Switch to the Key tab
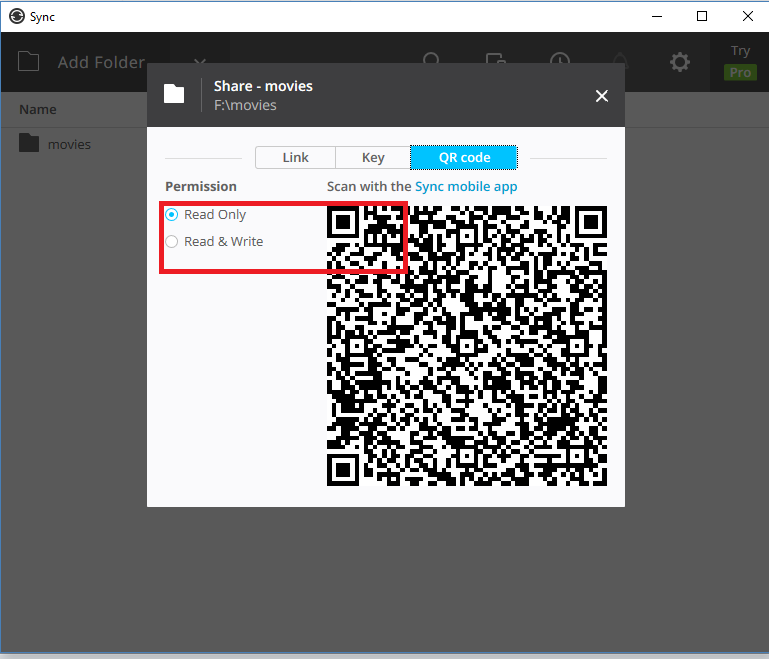The width and height of the screenshot is (769, 659). coord(373,157)
